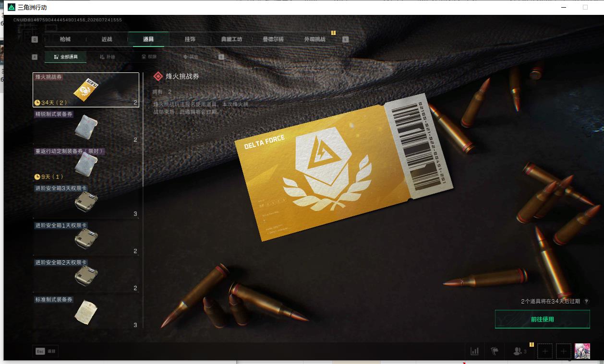The image size is (604, 364).
Task: Open the player avatar portrait
Action: (x=582, y=351)
